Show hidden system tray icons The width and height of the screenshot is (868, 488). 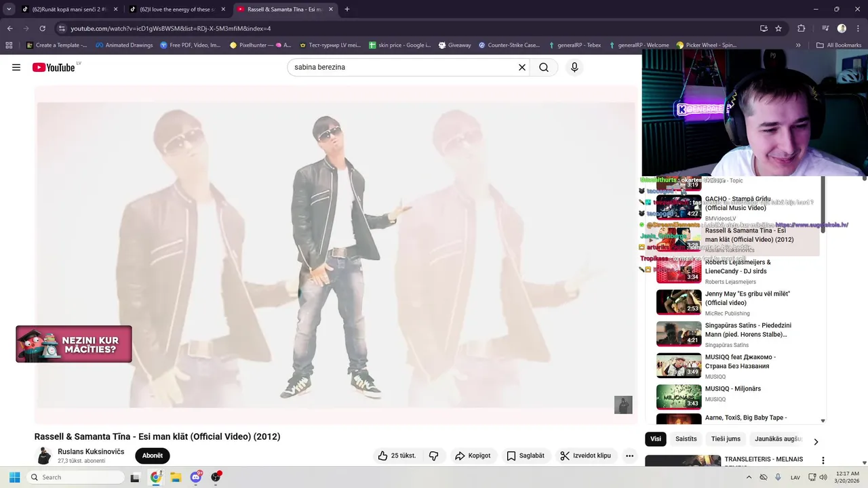(749, 477)
